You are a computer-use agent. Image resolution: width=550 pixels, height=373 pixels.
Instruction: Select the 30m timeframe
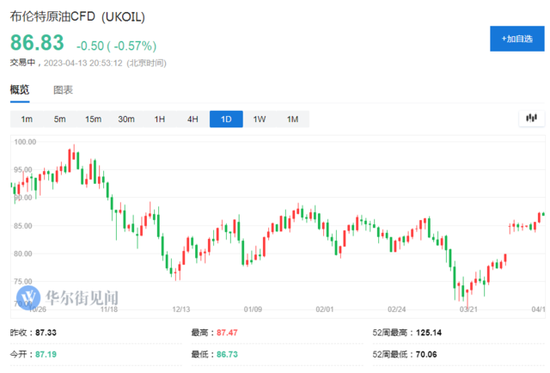point(126,119)
